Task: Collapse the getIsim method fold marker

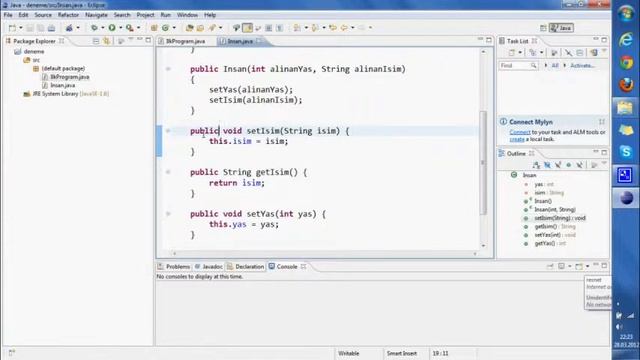Action: point(168,172)
